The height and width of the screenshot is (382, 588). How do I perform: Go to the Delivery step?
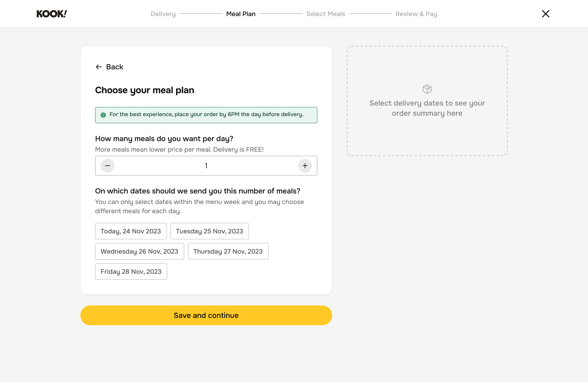[x=163, y=14]
